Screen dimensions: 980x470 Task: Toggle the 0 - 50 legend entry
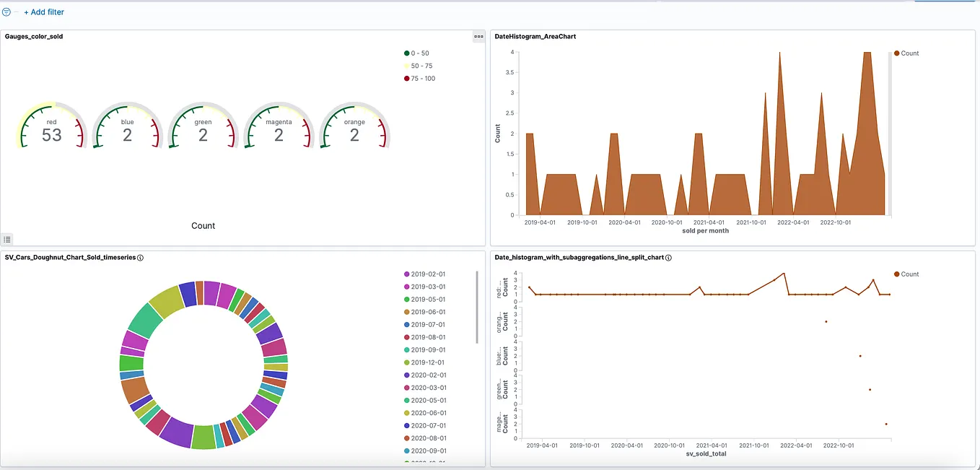pyautogui.click(x=421, y=53)
